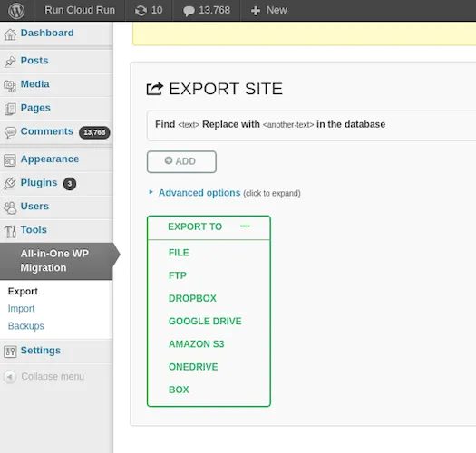Screen dimensions: 476x453
Task: Select All-in-One WP Migration menu
Action: click(56, 261)
